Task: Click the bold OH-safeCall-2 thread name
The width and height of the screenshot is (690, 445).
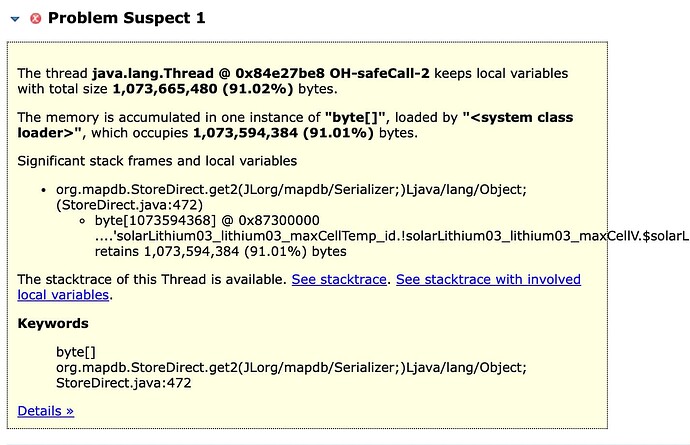Action: (x=379, y=73)
